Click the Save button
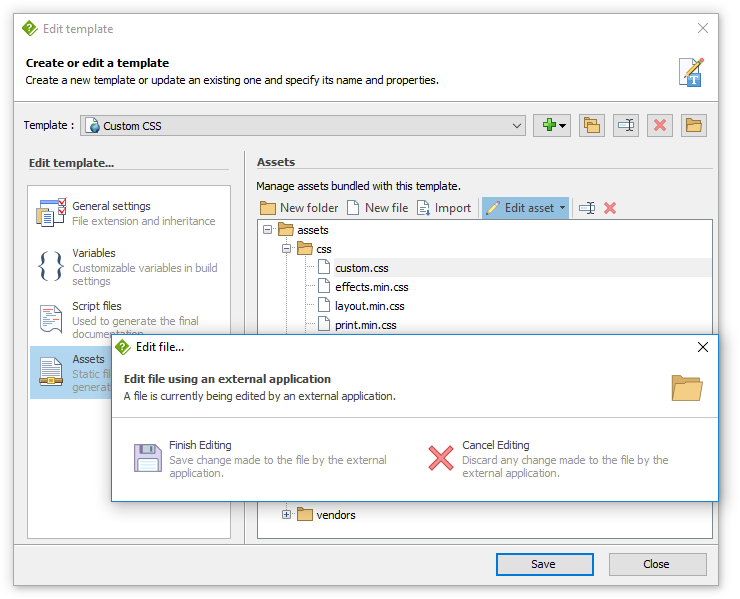The width and height of the screenshot is (740, 599). pyautogui.click(x=545, y=564)
